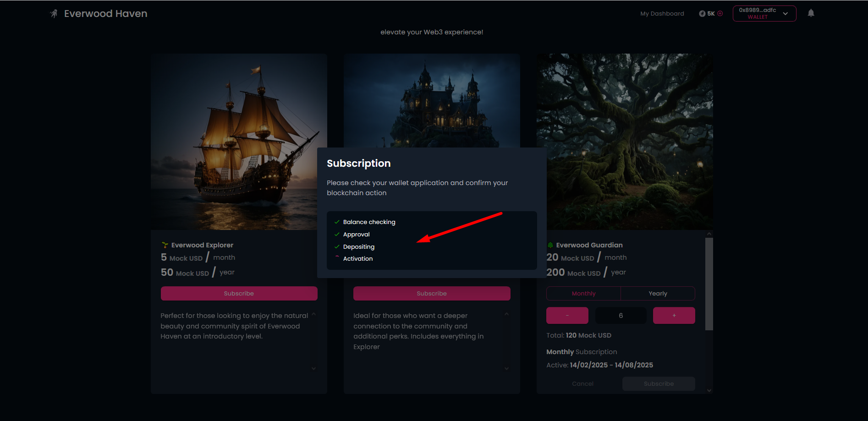This screenshot has height=421, width=868.
Task: Subscribe to the Everwood Explorer plan
Action: tap(239, 293)
